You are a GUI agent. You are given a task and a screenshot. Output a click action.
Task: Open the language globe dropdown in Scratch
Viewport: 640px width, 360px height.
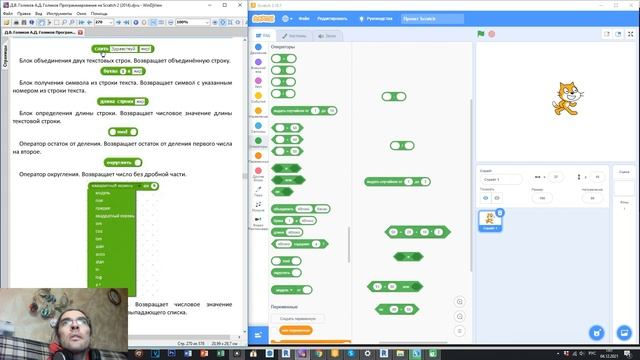(x=287, y=19)
